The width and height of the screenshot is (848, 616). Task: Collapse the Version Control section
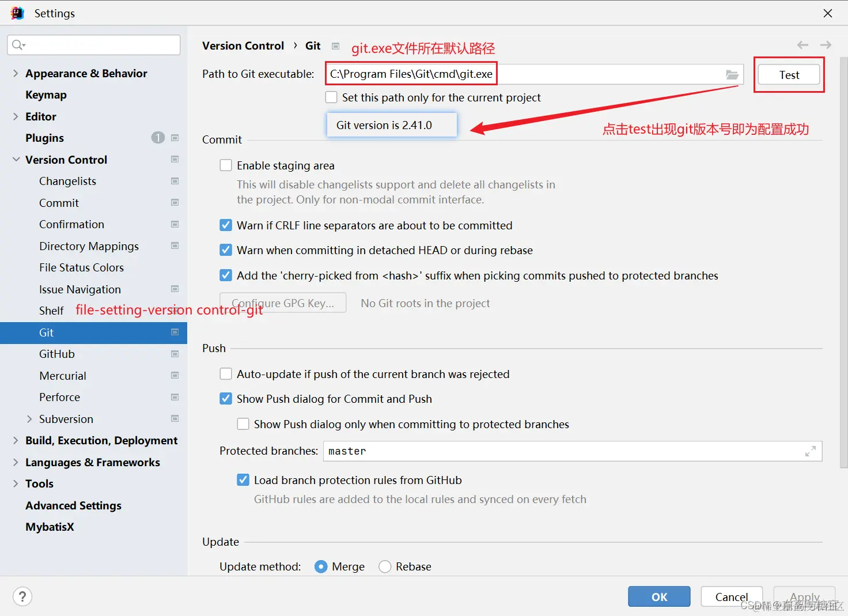click(x=16, y=160)
